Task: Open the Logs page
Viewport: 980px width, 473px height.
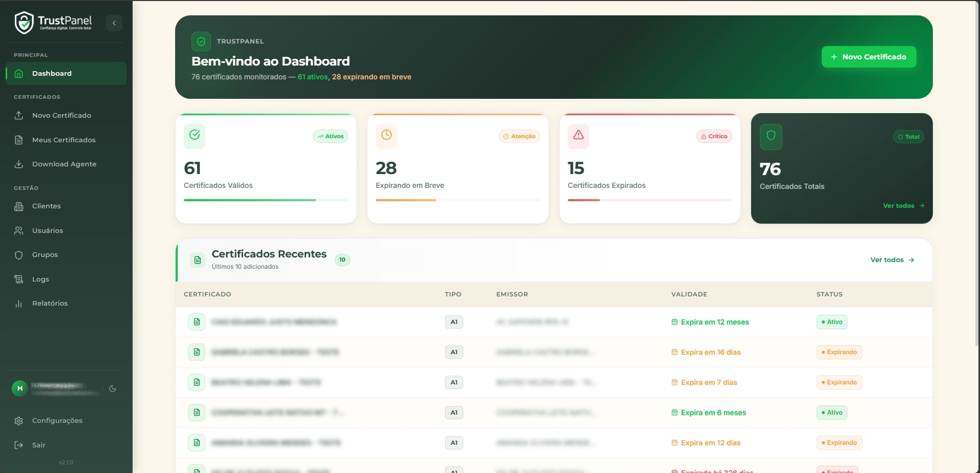Action: tap(66, 279)
